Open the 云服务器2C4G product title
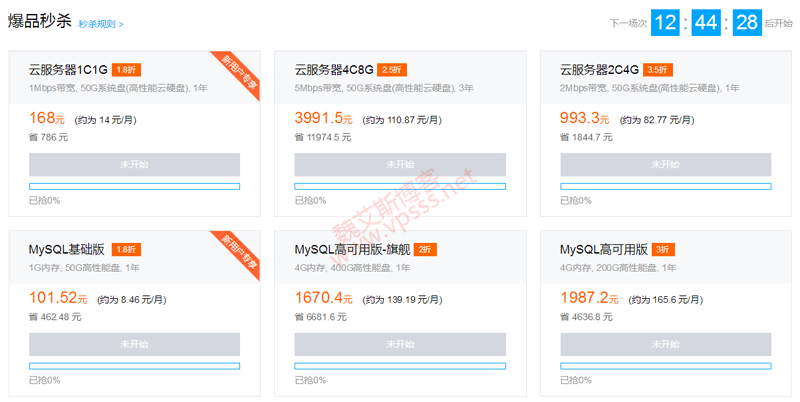800x402 pixels. click(x=600, y=70)
